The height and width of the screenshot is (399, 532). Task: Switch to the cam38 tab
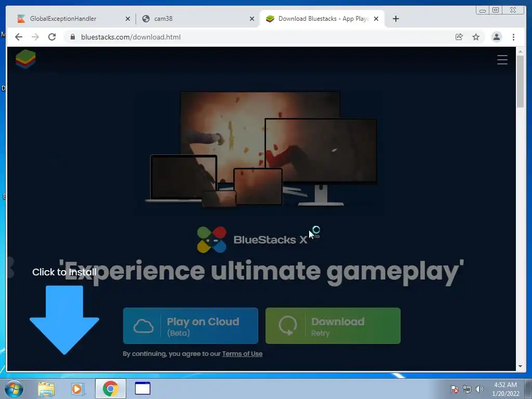(197, 19)
